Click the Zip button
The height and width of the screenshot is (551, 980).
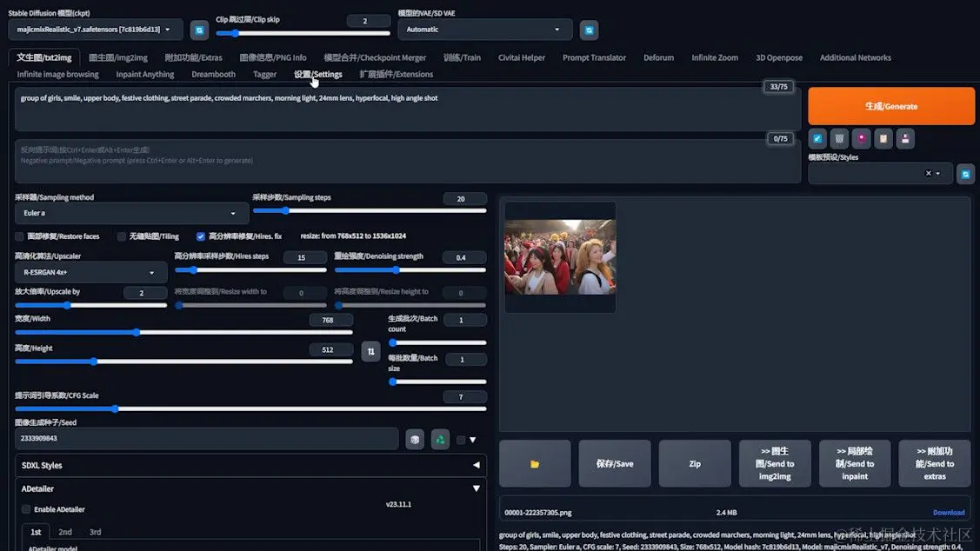coord(695,463)
